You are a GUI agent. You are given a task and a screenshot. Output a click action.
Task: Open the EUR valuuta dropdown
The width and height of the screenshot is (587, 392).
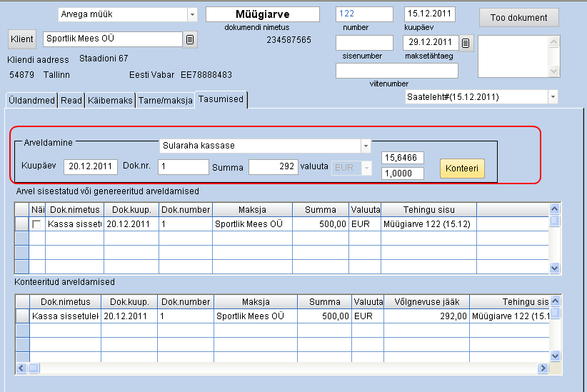(366, 168)
